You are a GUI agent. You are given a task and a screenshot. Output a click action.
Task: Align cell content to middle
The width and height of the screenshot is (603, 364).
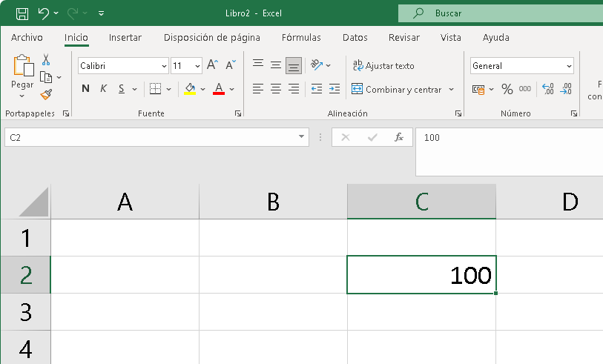276,64
